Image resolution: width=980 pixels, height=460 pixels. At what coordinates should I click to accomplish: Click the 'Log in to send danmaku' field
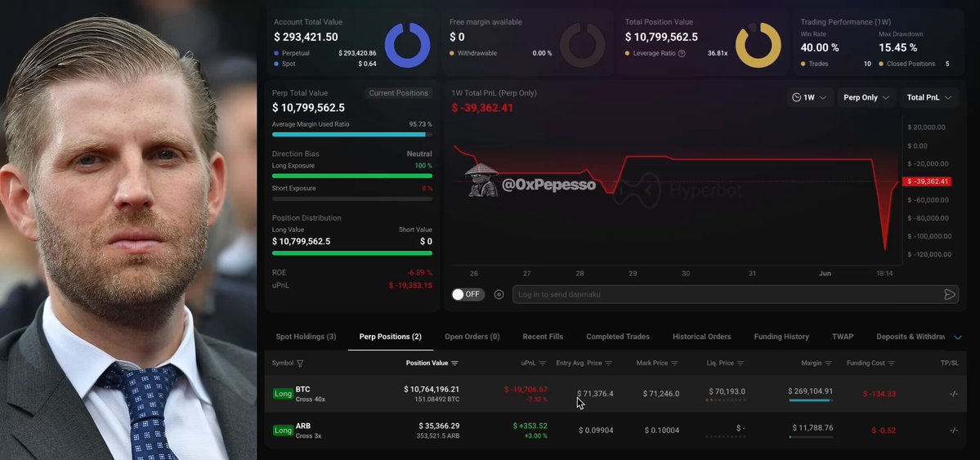(735, 294)
